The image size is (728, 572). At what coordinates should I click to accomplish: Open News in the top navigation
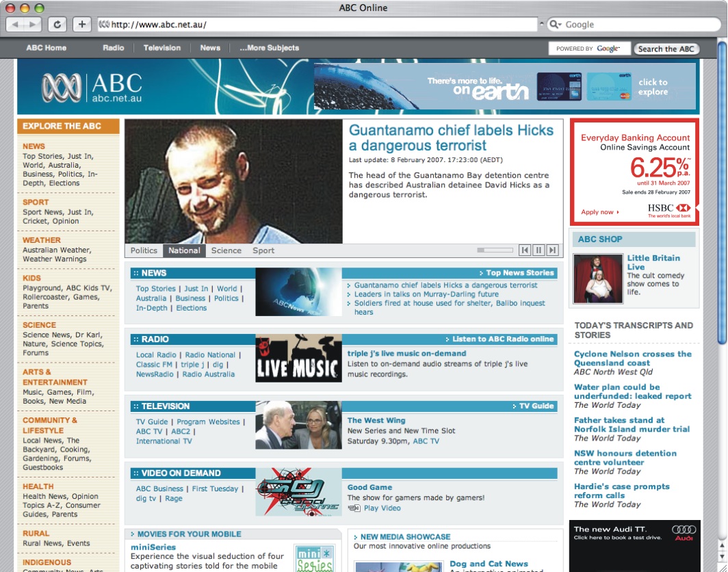(210, 48)
